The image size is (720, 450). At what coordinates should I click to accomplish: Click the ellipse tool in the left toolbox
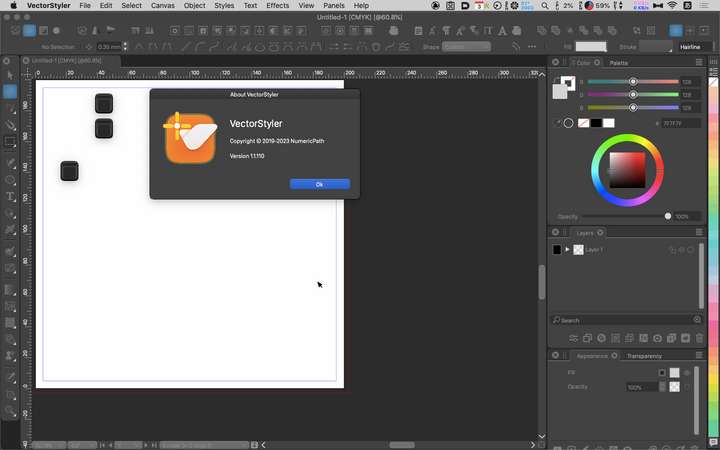(x=10, y=180)
